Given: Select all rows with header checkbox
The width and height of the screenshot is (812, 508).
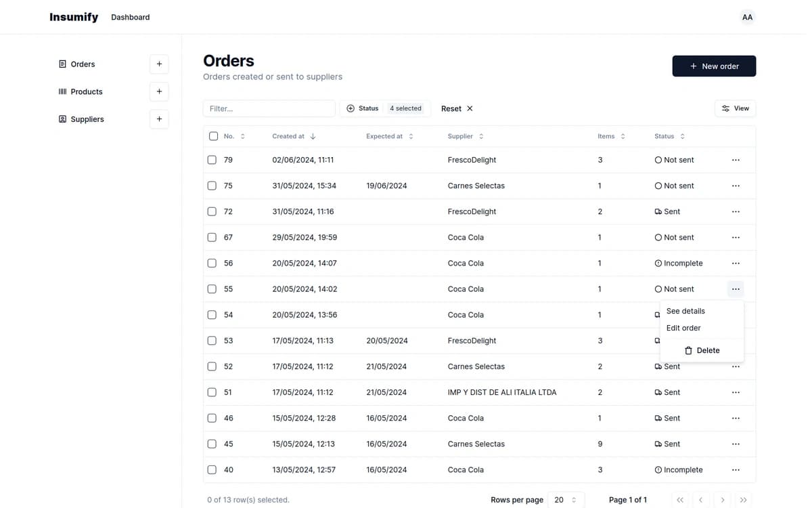Looking at the screenshot, I should coord(214,136).
